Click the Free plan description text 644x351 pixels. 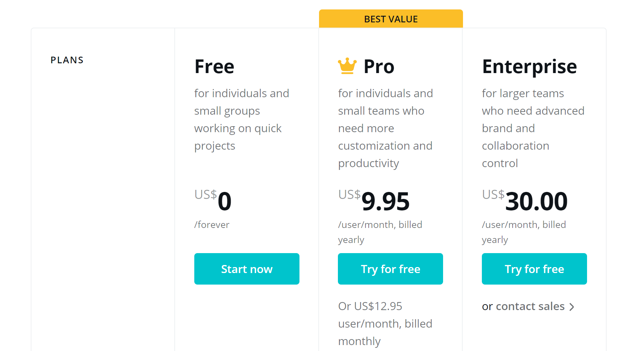pyautogui.click(x=241, y=119)
